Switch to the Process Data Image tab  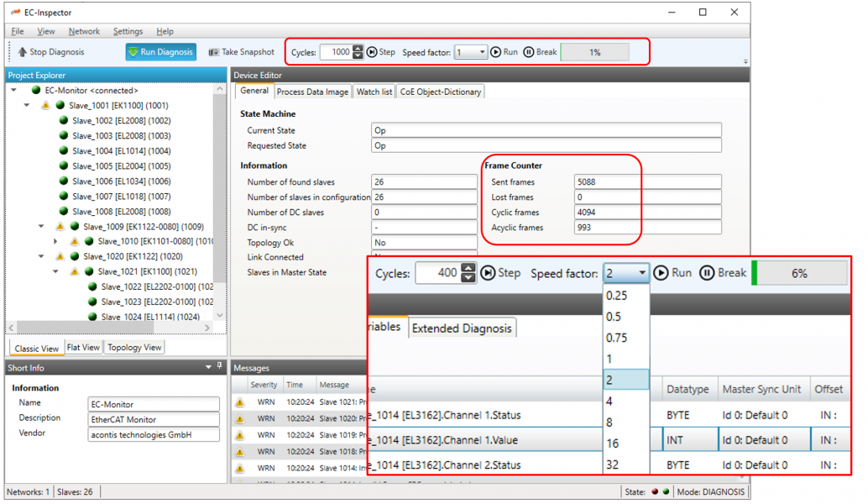click(x=311, y=92)
